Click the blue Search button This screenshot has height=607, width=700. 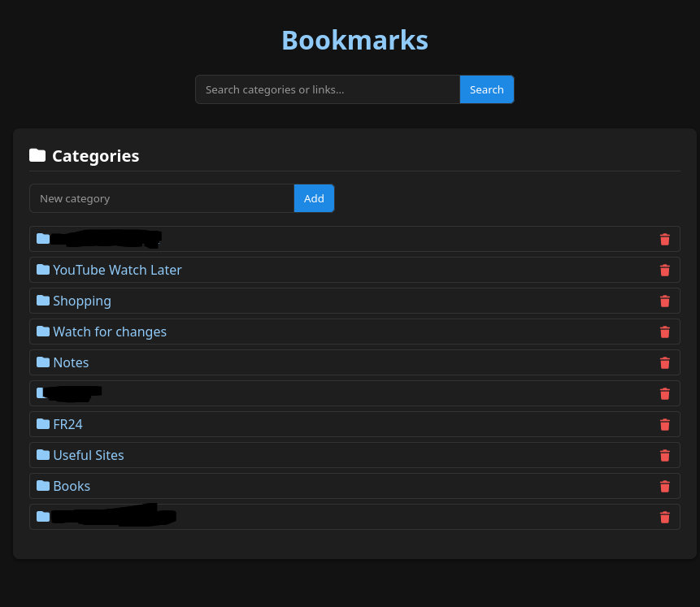pos(486,89)
